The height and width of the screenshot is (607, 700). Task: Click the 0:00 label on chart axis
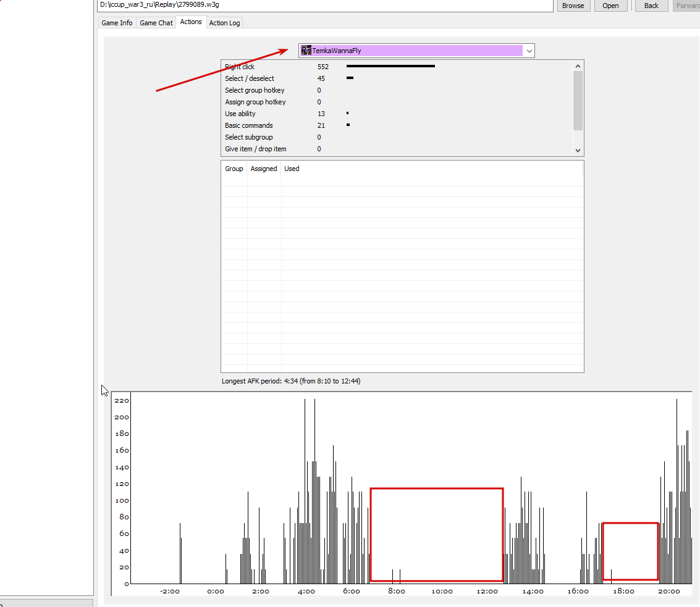coord(215,592)
